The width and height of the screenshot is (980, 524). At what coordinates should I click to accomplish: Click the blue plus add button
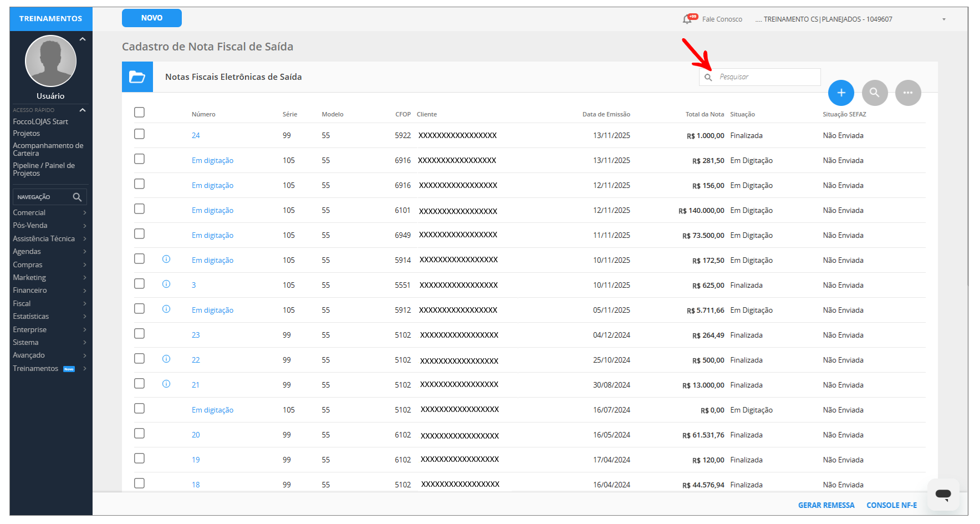coord(841,93)
